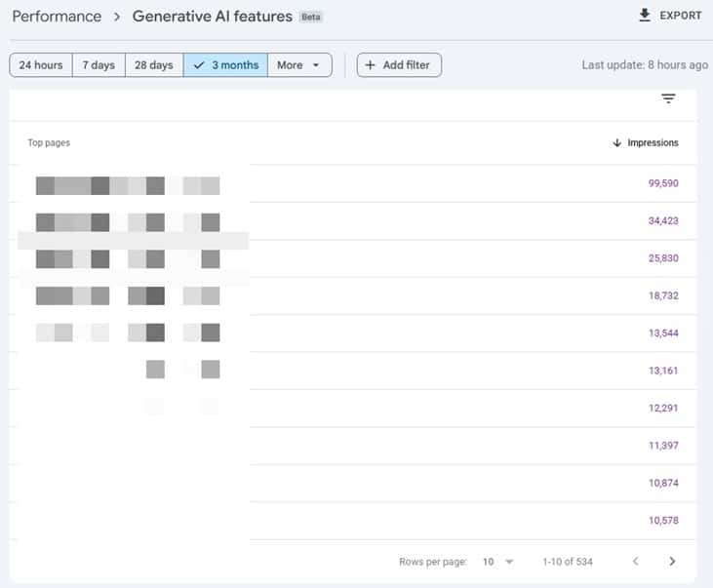Click the breadcrumb chevron after Performance
Screen dimensions: 713x588
tap(117, 17)
